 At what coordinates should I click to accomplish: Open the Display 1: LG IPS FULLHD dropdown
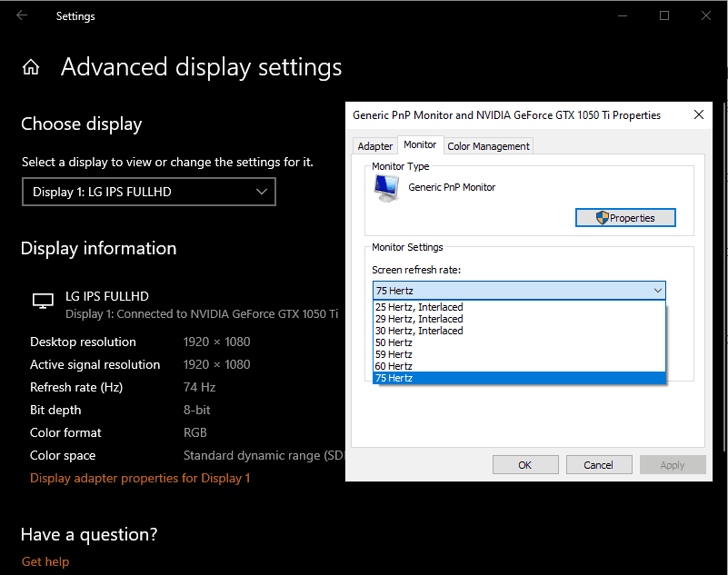(x=149, y=192)
